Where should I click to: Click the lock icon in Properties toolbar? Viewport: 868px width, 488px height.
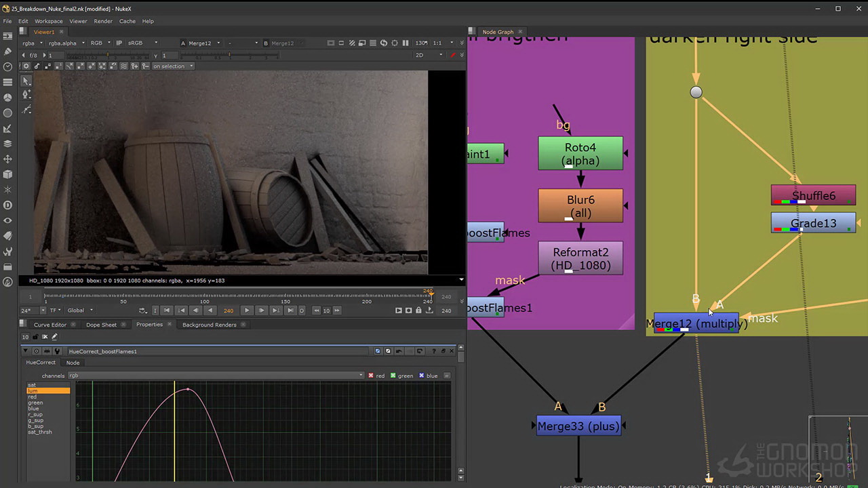[x=36, y=337]
